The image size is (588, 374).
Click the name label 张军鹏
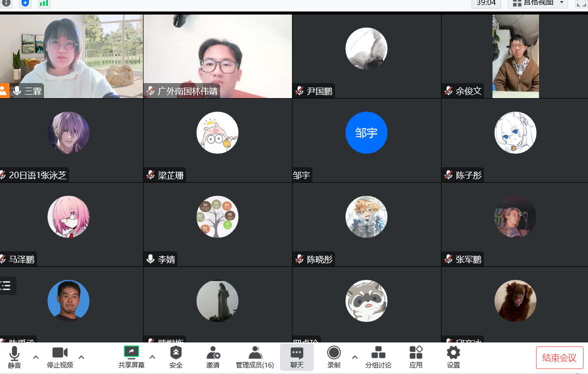coord(468,259)
